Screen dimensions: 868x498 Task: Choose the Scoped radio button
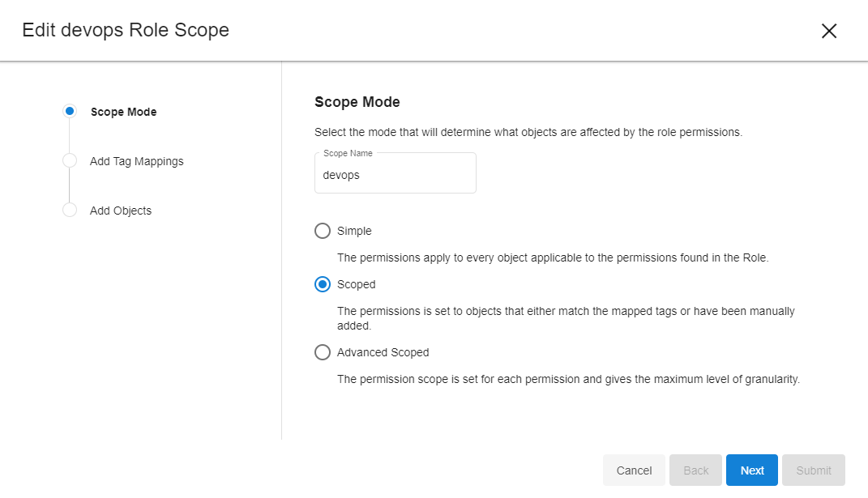pyautogui.click(x=323, y=284)
